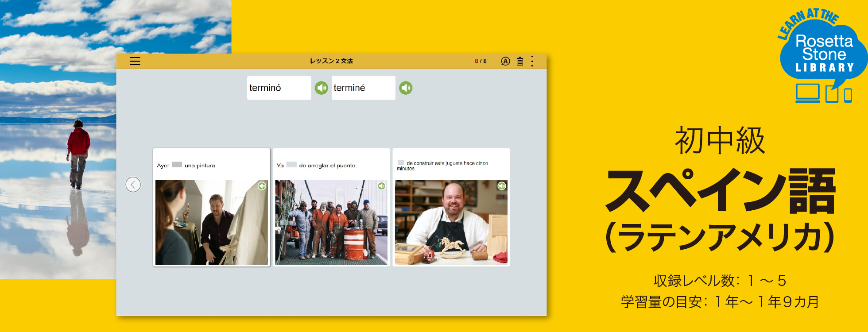
Task: Select the photo of the painter and woman
Action: (211, 222)
